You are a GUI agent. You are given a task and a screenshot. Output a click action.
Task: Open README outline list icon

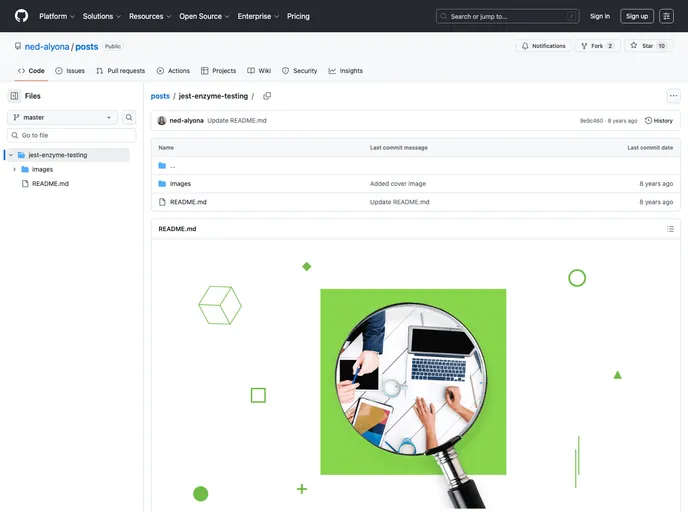click(x=670, y=229)
